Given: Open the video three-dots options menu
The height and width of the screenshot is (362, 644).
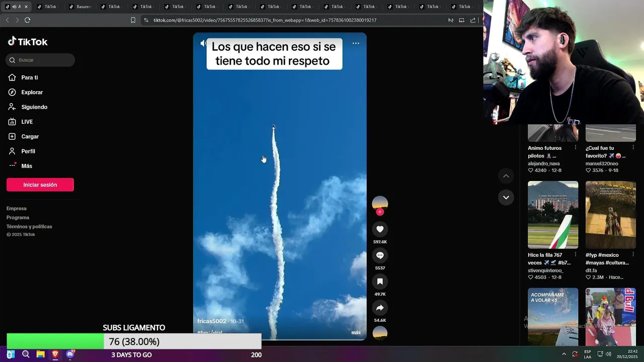Looking at the screenshot, I should [x=356, y=43].
